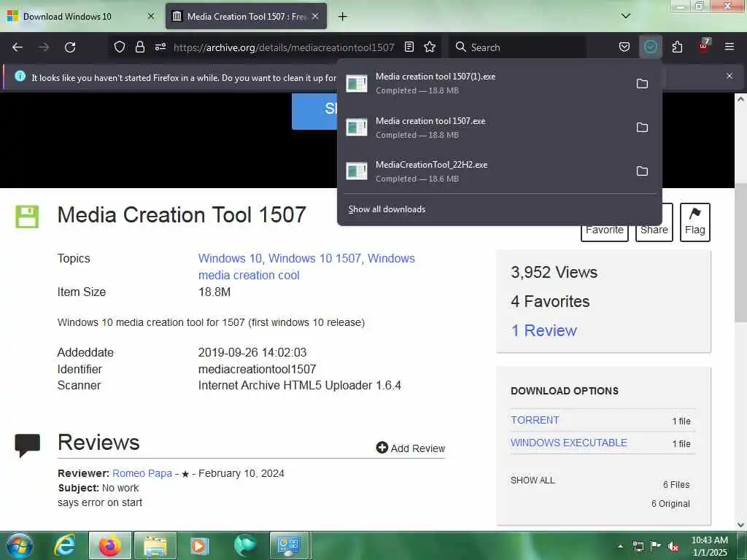Click the green floppy disk software icon
747x560 pixels.
pos(27,217)
